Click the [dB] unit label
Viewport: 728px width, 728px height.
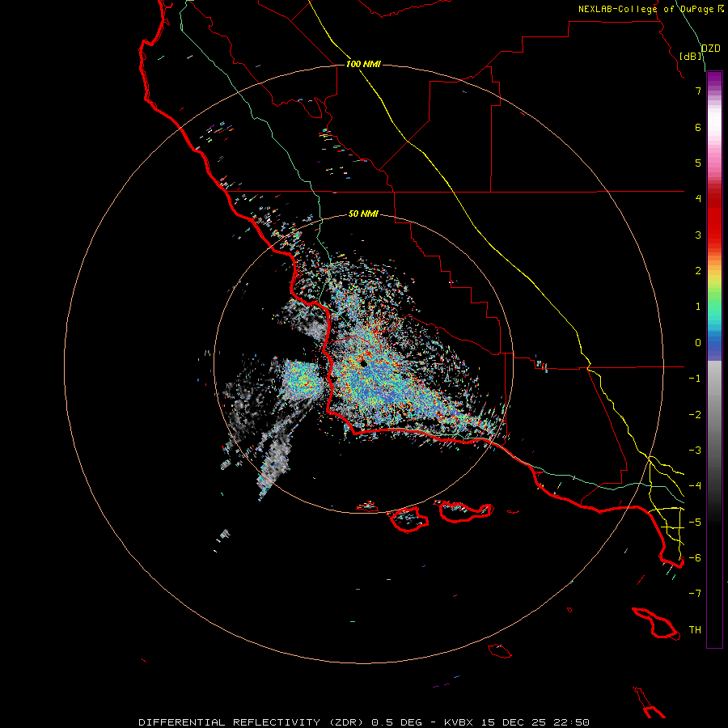[691, 56]
